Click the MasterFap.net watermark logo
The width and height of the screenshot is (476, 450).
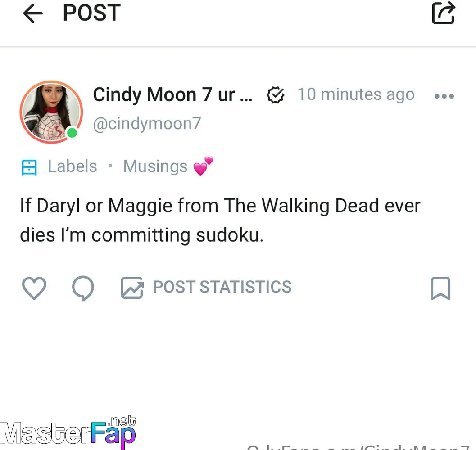pos(68,432)
